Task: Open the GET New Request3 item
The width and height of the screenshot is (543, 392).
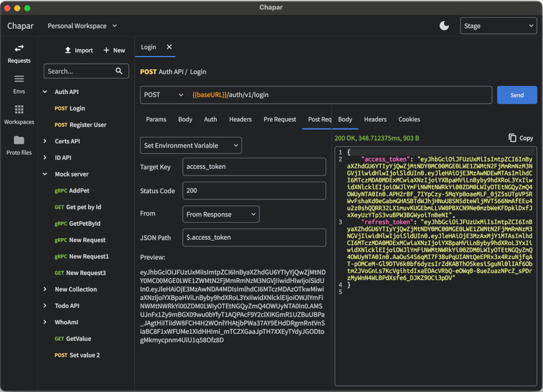Action: tap(80, 272)
